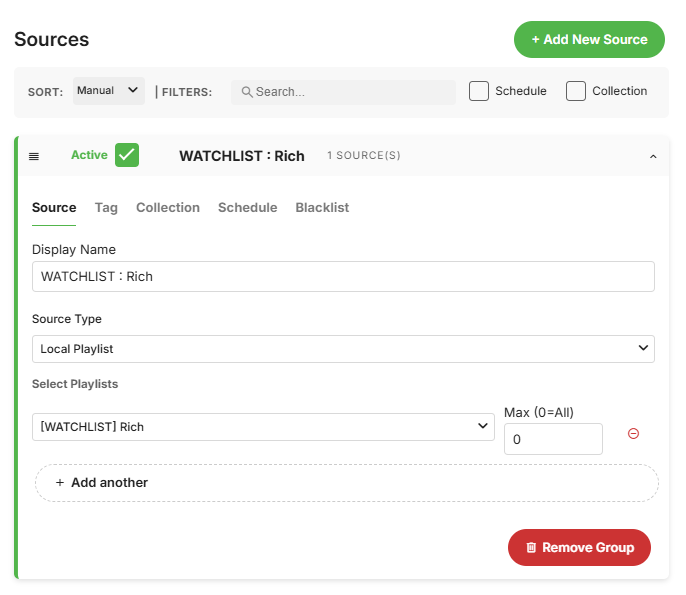Open the Source Type dropdown

[x=343, y=349]
